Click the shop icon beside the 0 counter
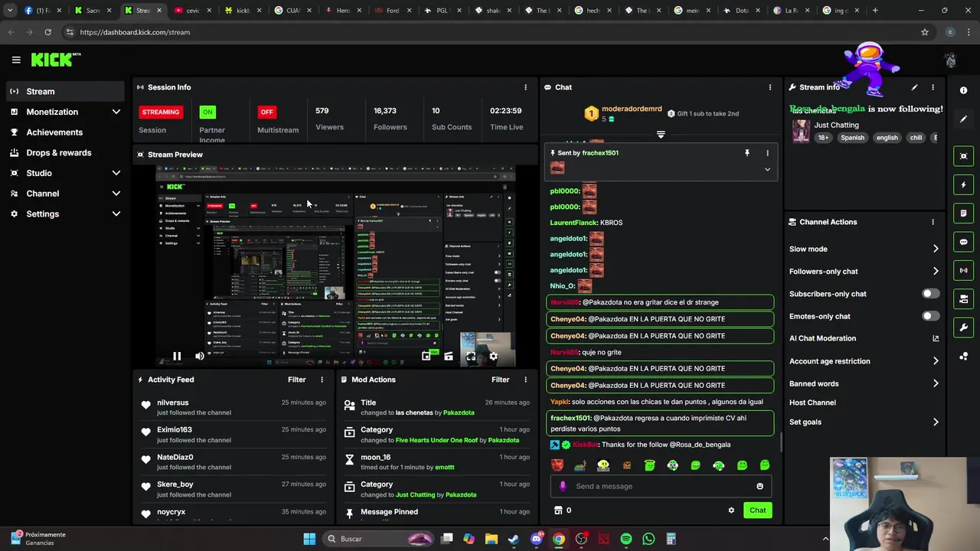 click(x=558, y=510)
